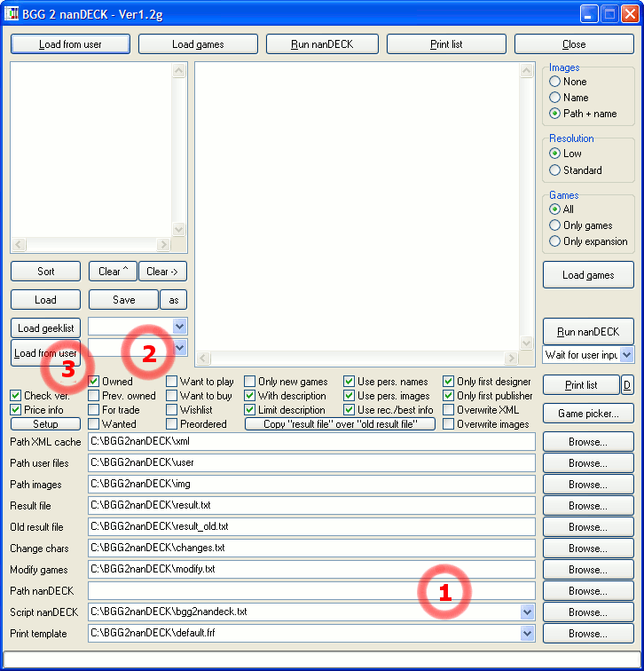Screen dimensions: 644x671
Task: Toggle the Price info checkbox
Action: coord(16,409)
